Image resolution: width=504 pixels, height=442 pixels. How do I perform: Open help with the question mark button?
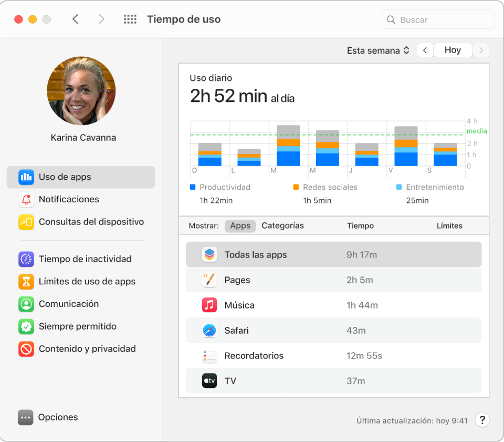[x=482, y=420]
